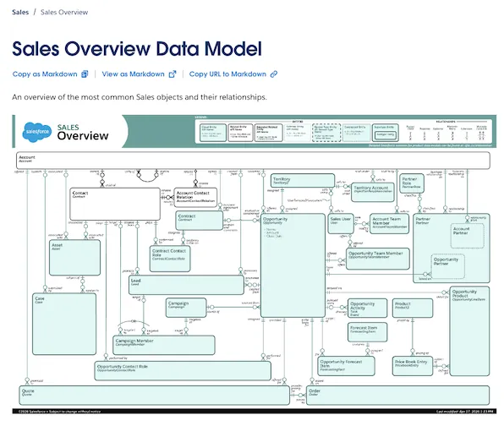Screen dimensions: 504x426
Task: Select the Product entity box
Action: [x=413, y=308]
